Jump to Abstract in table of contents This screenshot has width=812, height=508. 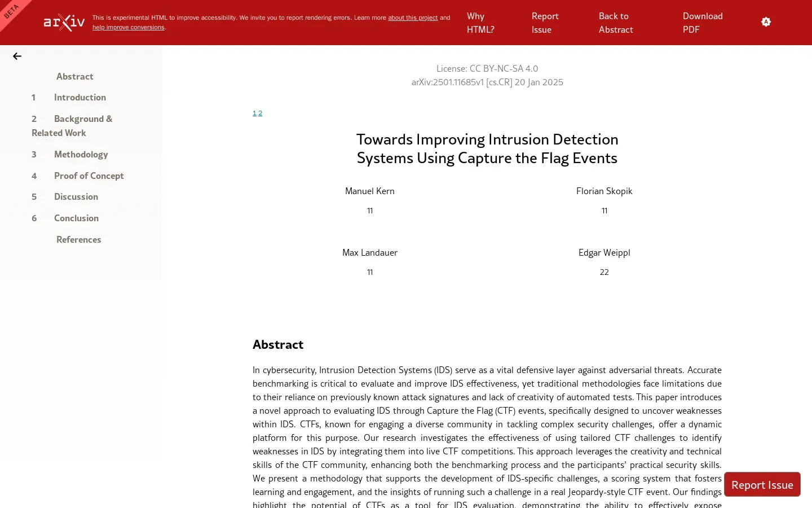[74, 77]
